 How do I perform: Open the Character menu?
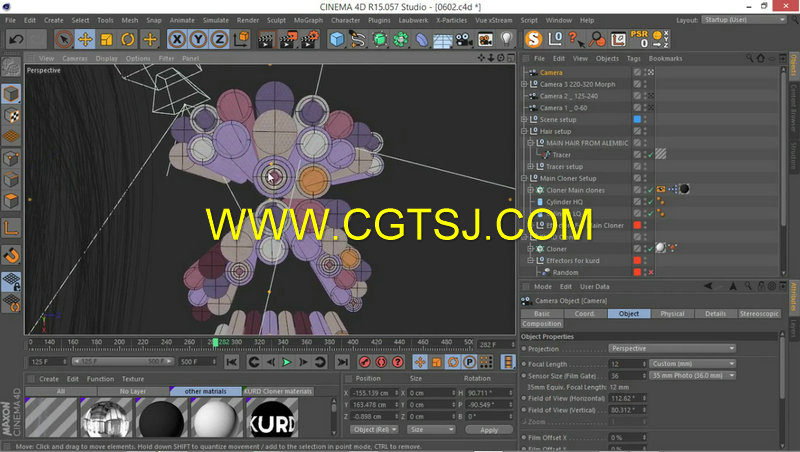pos(345,20)
